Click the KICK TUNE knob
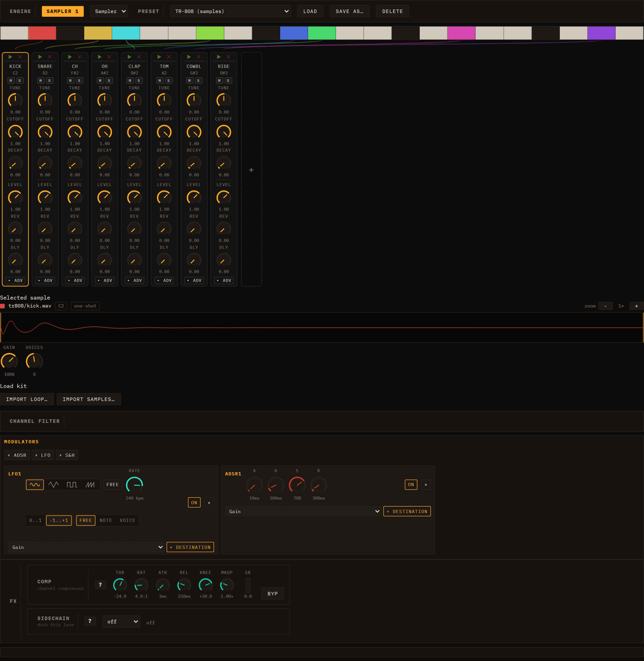 [15, 100]
